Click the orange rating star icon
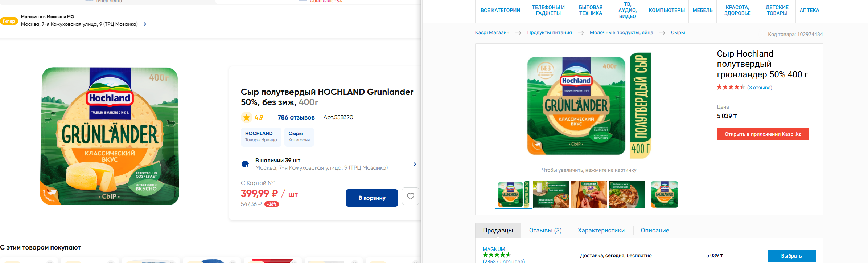The height and width of the screenshot is (263, 868). click(247, 117)
